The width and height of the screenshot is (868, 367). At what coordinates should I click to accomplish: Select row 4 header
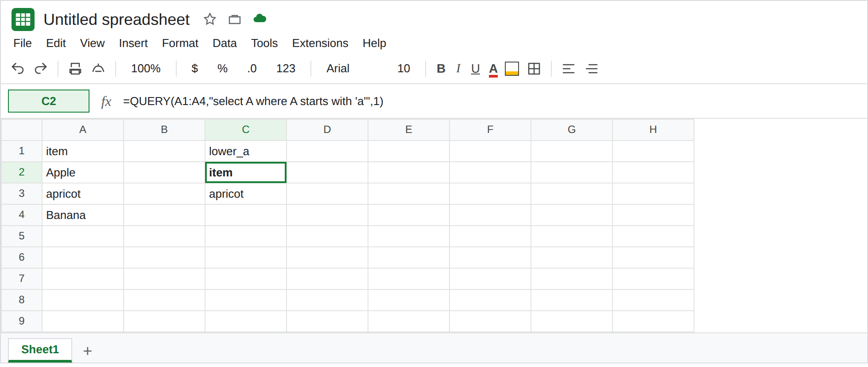coord(22,215)
